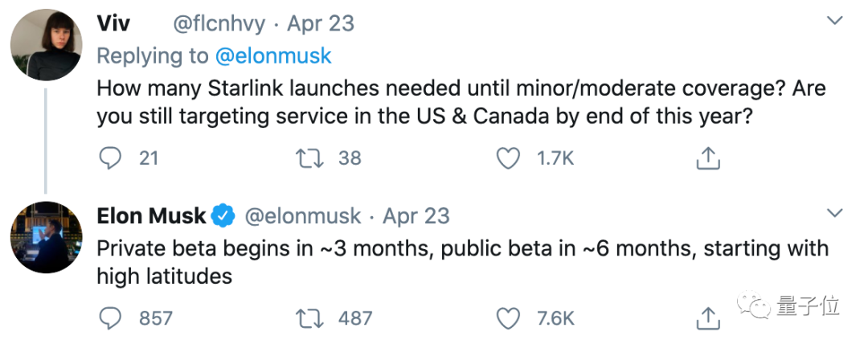The height and width of the screenshot is (344, 868).
Task: Open the @elonmusk mention link
Action: point(273,56)
